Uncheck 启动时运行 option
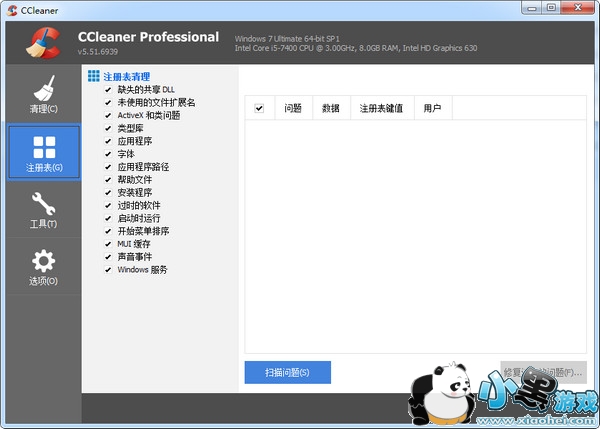This screenshot has height=429, width=600. [108, 218]
